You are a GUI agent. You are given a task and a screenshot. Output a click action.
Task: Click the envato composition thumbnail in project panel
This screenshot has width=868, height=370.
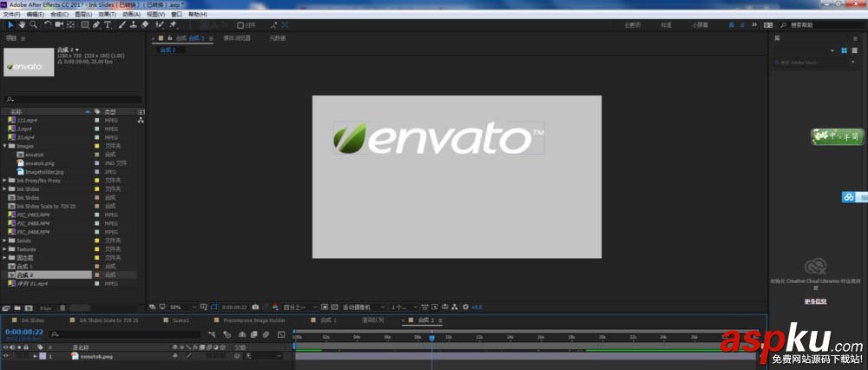tap(29, 62)
